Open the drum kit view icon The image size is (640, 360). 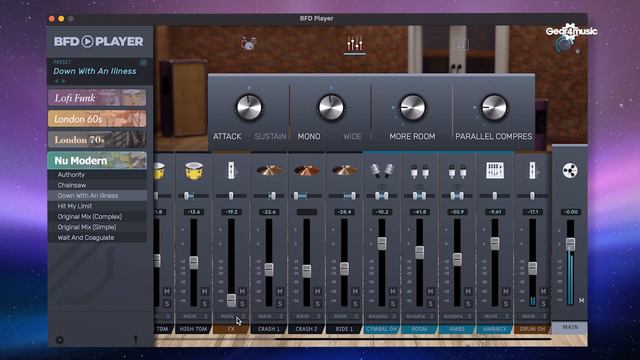click(x=248, y=43)
